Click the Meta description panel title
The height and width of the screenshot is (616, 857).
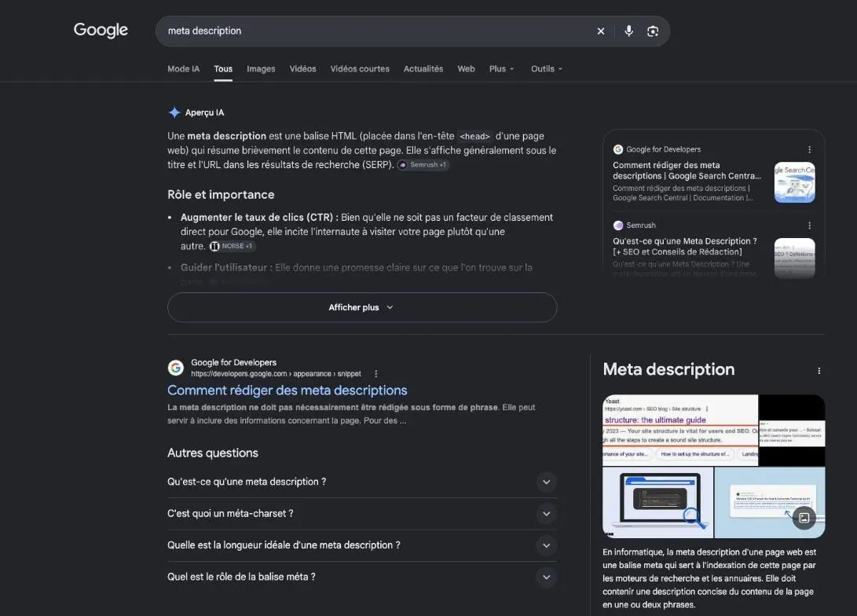[668, 369]
